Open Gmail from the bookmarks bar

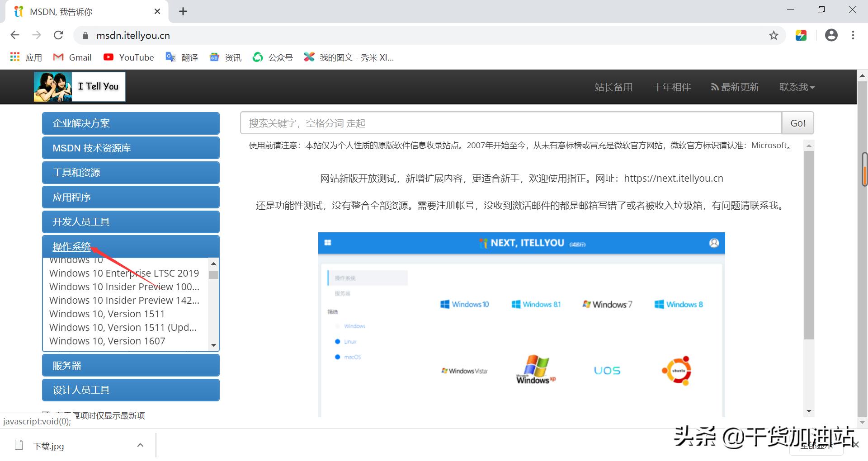point(72,57)
